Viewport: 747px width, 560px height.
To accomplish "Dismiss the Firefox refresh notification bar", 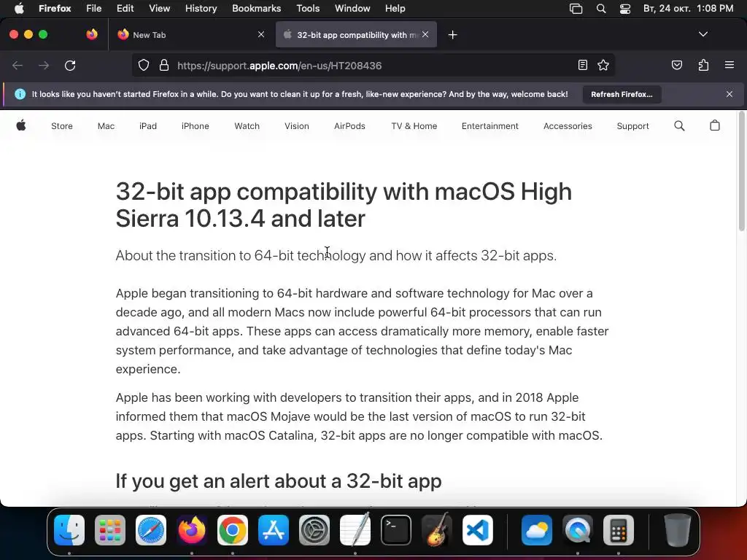I will point(729,94).
